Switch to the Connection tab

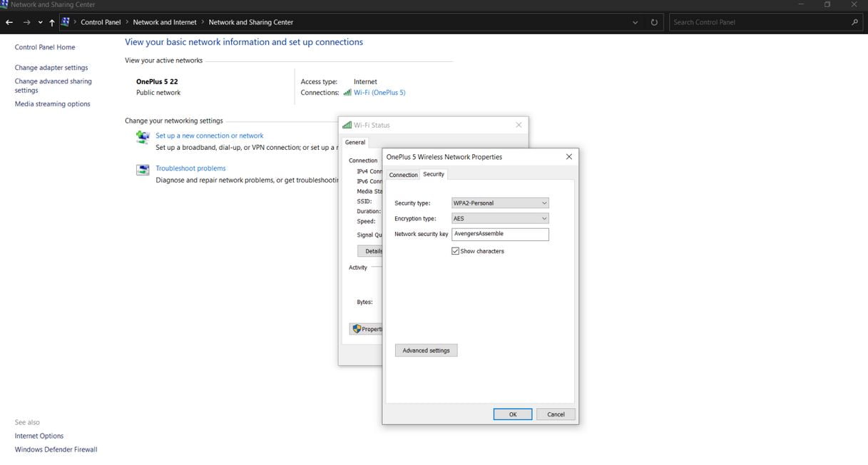(403, 175)
